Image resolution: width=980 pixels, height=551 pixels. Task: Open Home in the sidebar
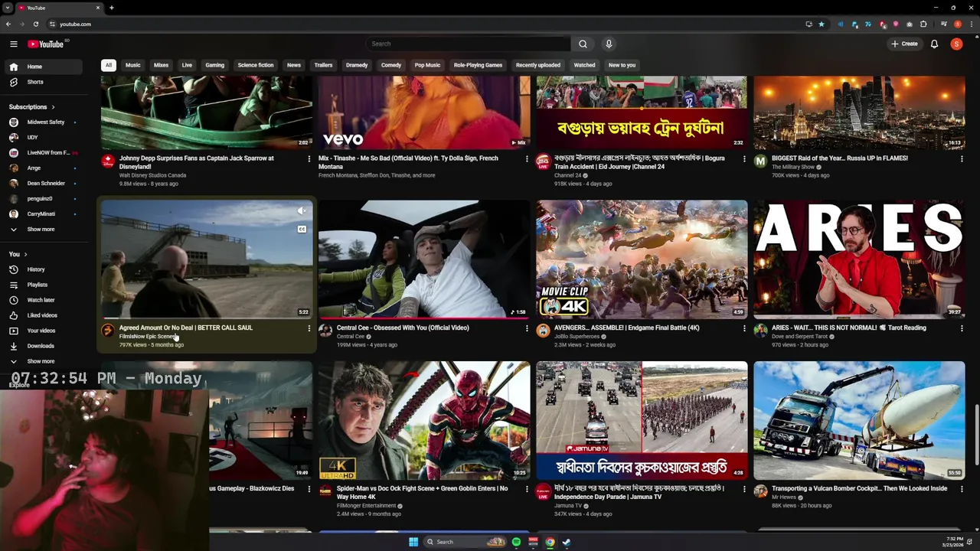pos(44,67)
